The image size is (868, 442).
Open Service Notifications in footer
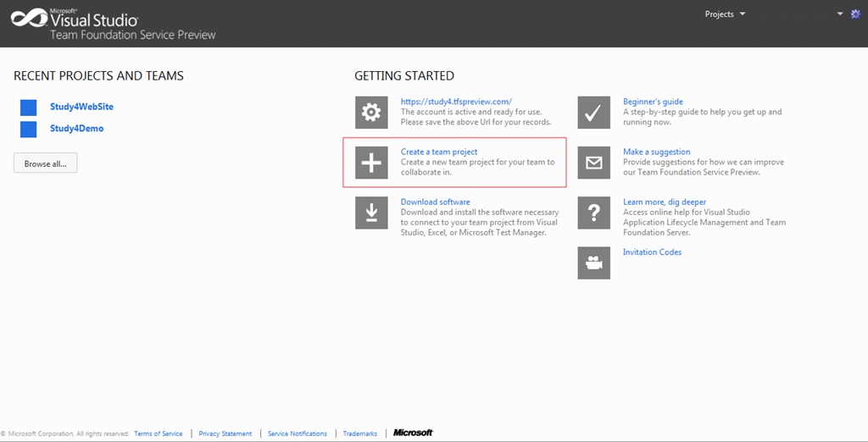click(298, 434)
